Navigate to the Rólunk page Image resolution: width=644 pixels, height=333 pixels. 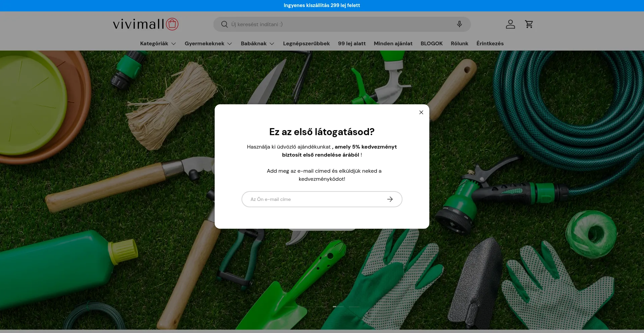tap(460, 44)
